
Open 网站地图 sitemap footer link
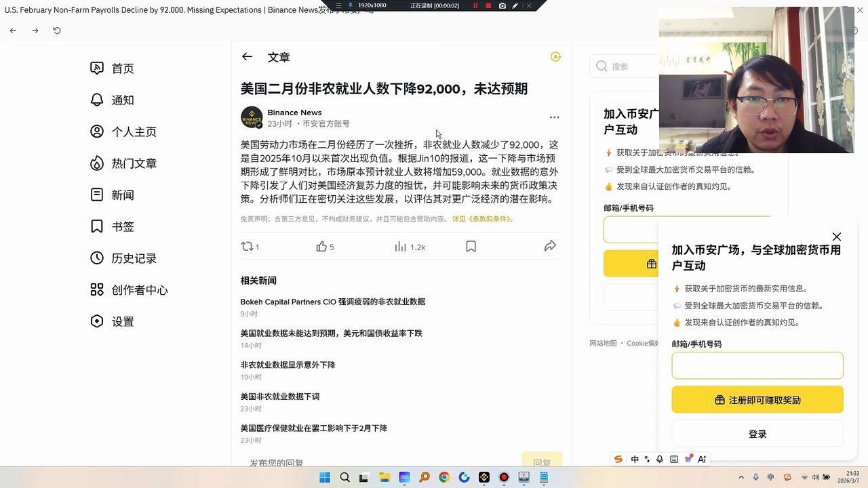click(604, 344)
